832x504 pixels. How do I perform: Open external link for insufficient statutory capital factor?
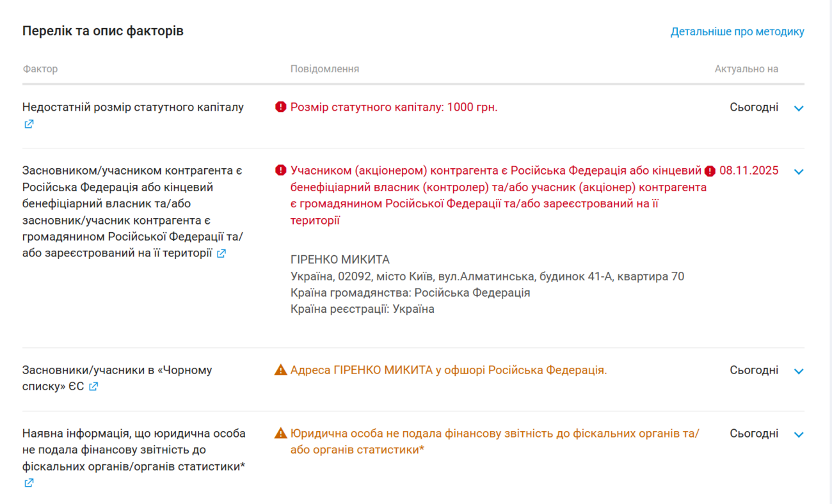29,124
